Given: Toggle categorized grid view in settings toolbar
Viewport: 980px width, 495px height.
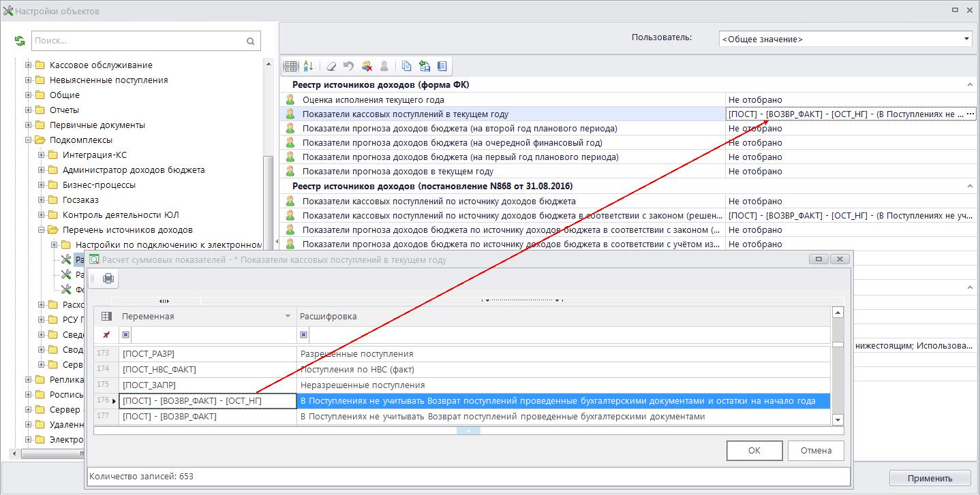Looking at the screenshot, I should 291,66.
